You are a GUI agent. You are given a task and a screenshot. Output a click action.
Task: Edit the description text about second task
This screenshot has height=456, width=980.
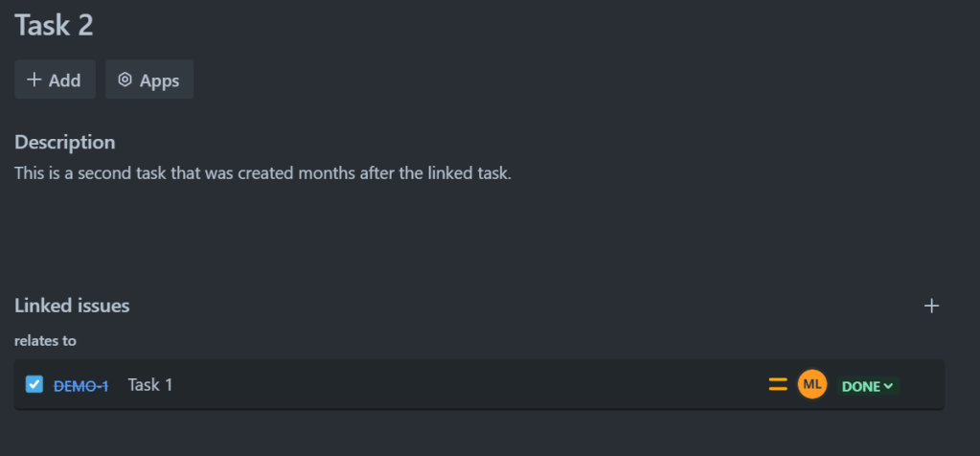pos(262,174)
